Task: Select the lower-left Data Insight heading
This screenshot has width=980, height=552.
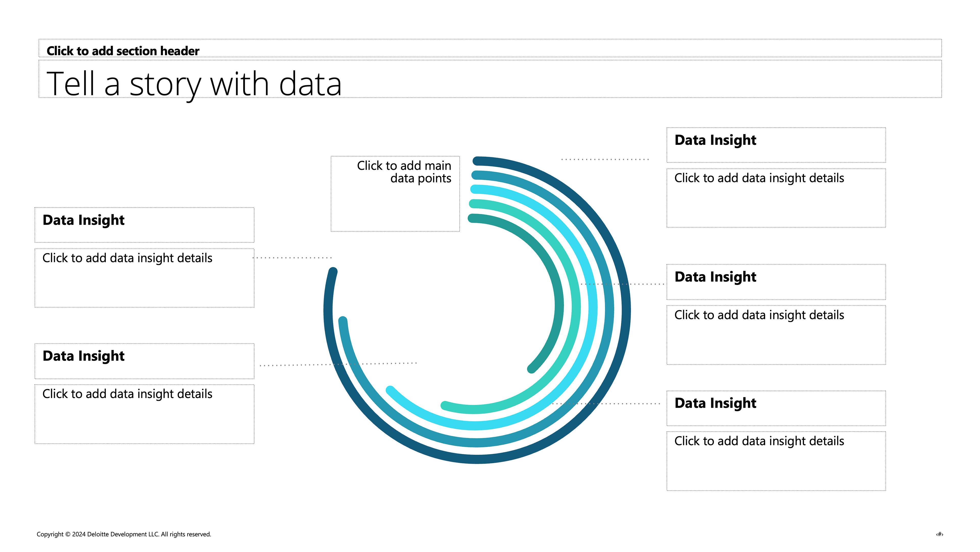Action: pyautogui.click(x=144, y=361)
